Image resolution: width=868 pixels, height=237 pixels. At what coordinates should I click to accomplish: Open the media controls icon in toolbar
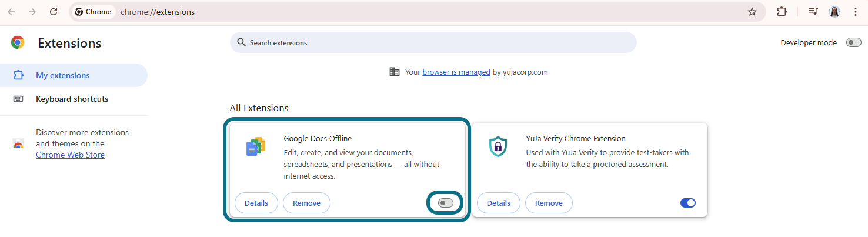(x=813, y=12)
